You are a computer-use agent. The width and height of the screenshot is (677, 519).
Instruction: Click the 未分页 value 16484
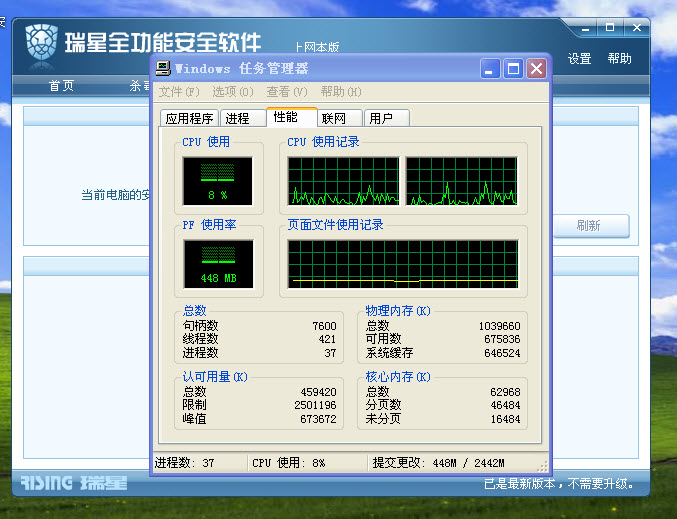(x=505, y=419)
